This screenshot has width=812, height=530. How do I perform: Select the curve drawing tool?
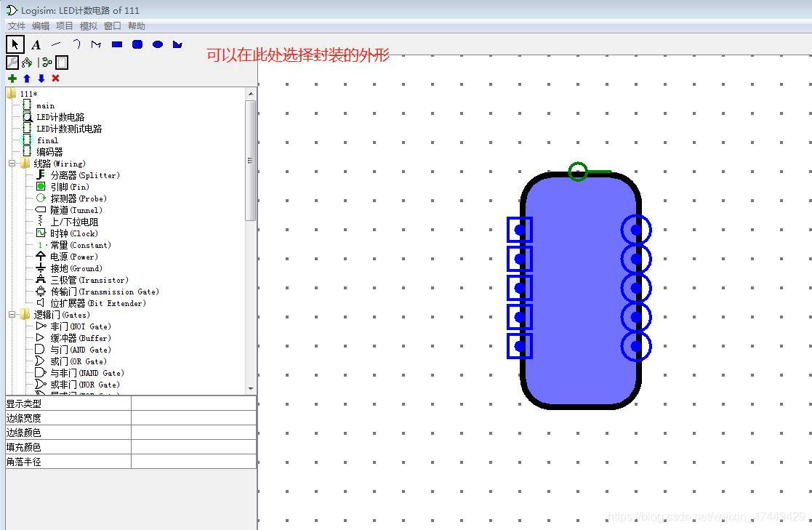tap(76, 44)
